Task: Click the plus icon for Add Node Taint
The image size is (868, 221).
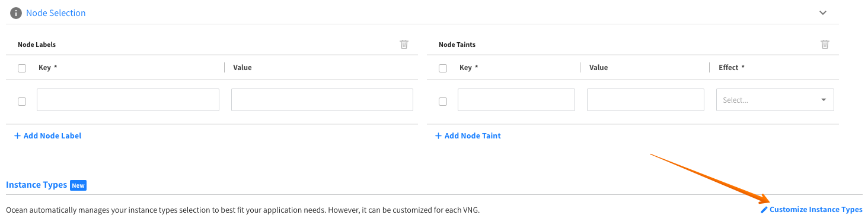Action: click(438, 135)
